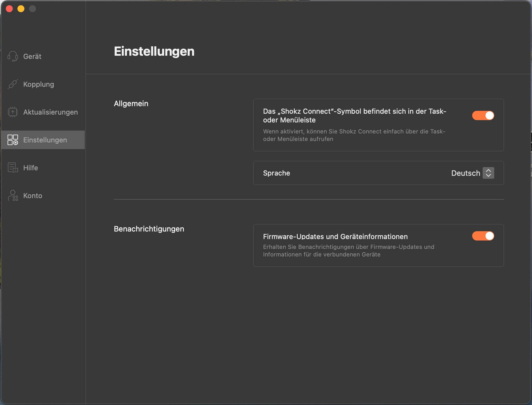Image resolution: width=532 pixels, height=405 pixels.
Task: Expand the Sprache dropdown arrows
Action: pos(488,173)
